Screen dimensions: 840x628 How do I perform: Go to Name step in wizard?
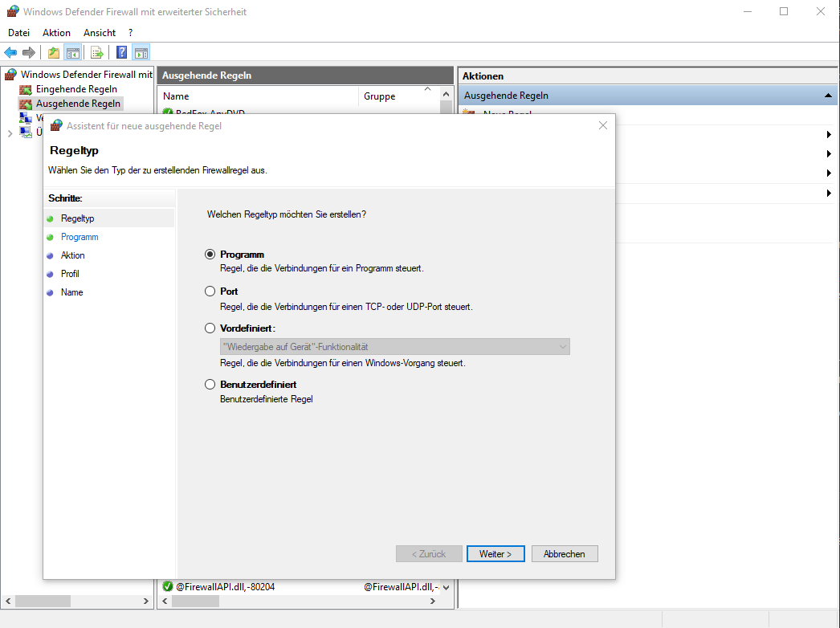71,292
